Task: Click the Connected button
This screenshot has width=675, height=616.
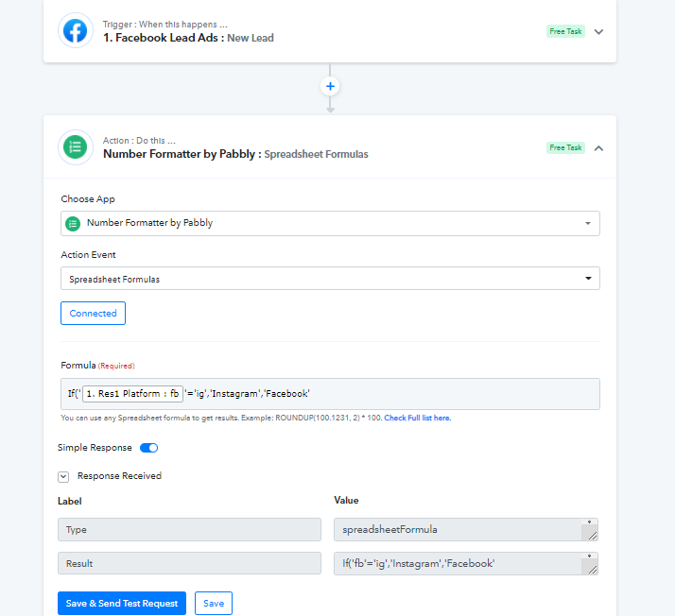Action: pos(93,313)
